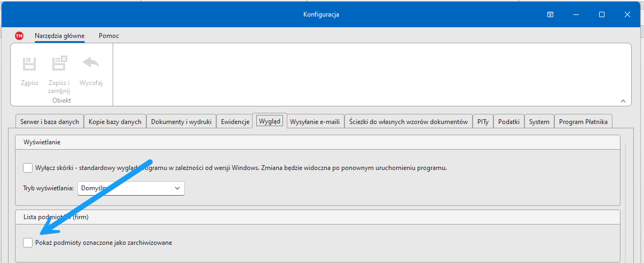The height and width of the screenshot is (263, 644).
Task: Switch to Serwer i baza danych tab
Action: tap(50, 122)
